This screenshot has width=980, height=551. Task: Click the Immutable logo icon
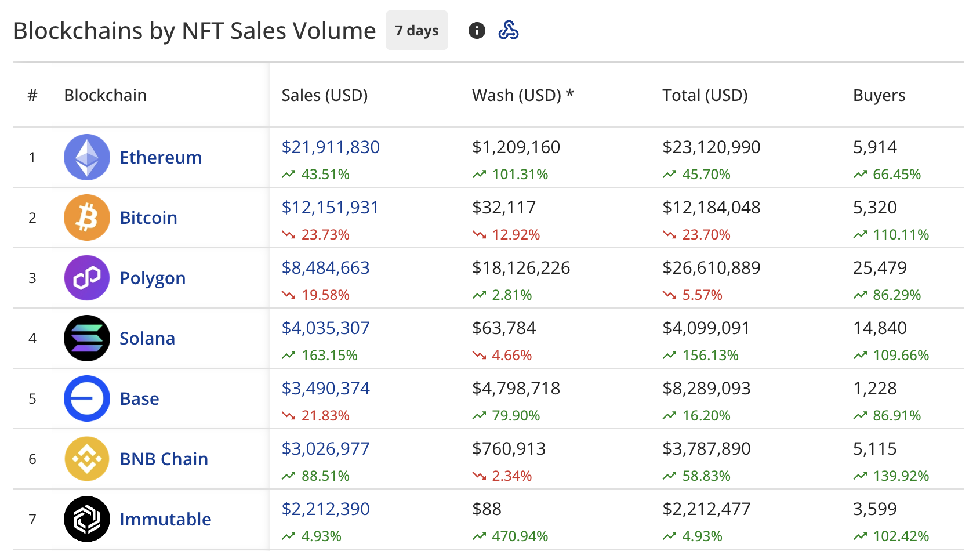pos(87,519)
